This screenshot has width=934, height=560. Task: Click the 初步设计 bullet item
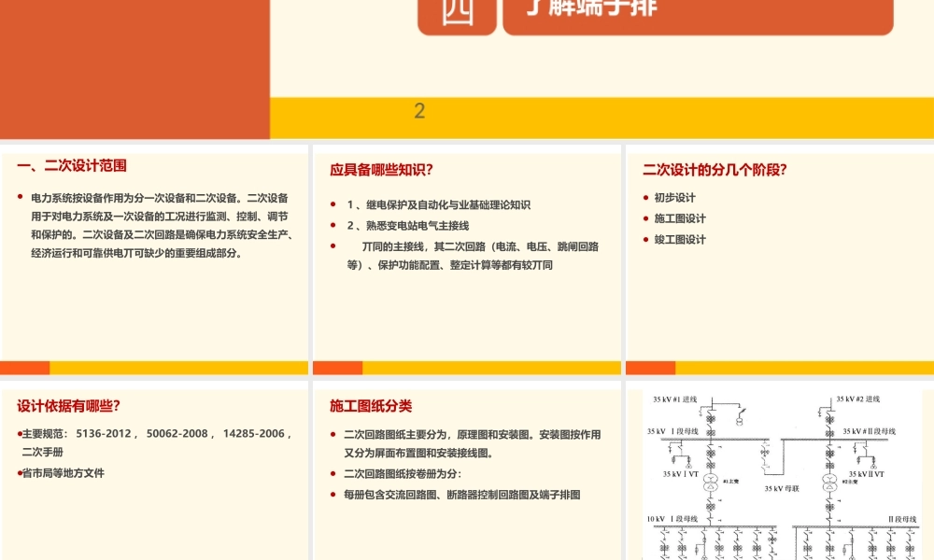pyautogui.click(x=672, y=197)
